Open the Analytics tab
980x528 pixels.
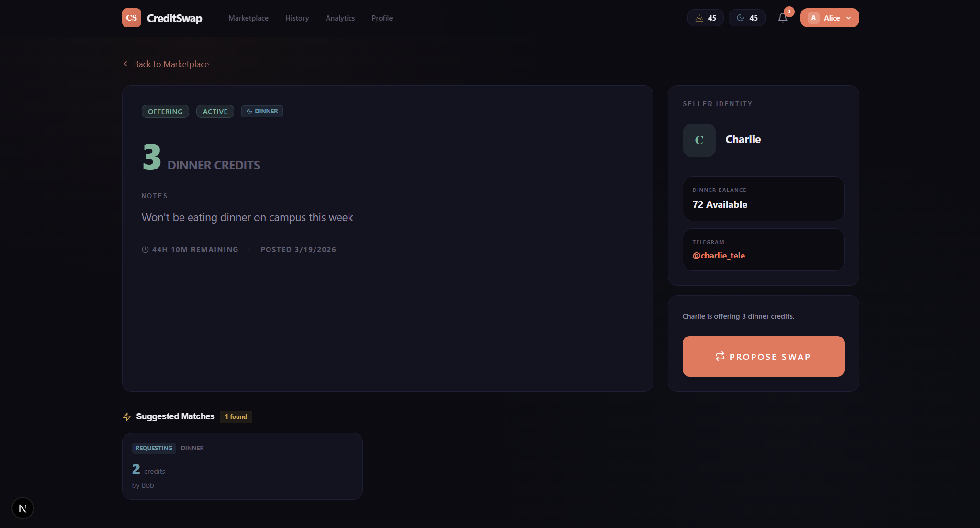tap(340, 18)
